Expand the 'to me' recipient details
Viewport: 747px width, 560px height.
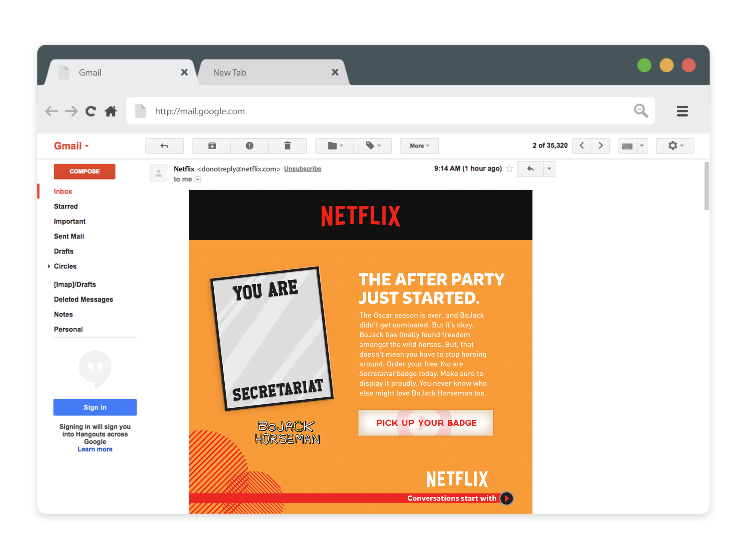[198, 179]
